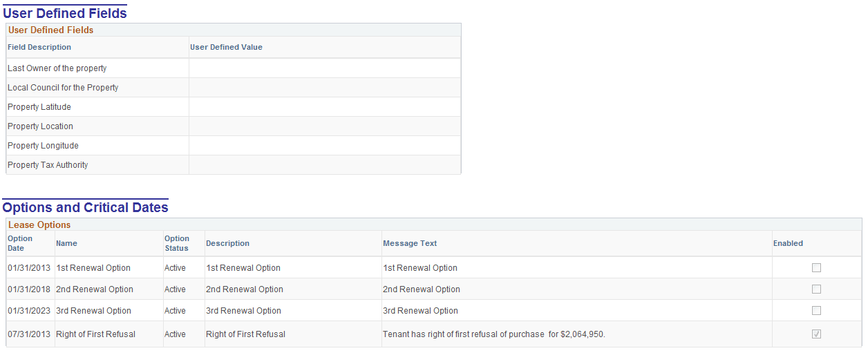The width and height of the screenshot is (868, 353).
Task: Check the 3rd Renewal Option enabled box
Action: pyautogui.click(x=816, y=311)
